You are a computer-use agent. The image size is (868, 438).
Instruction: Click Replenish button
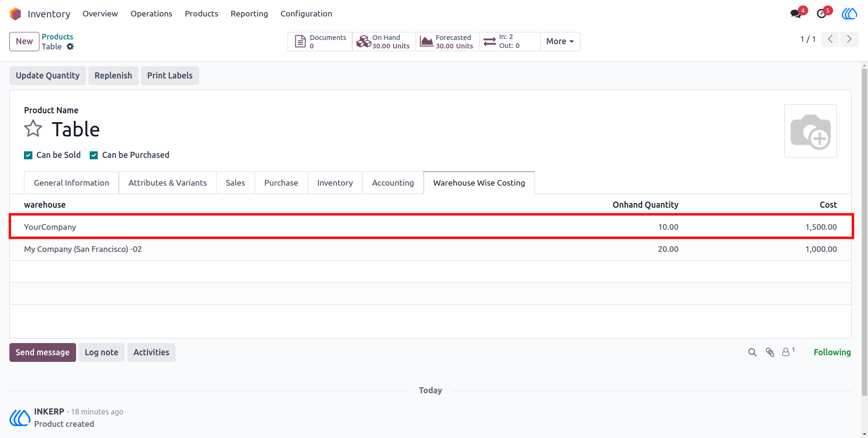pyautogui.click(x=113, y=76)
